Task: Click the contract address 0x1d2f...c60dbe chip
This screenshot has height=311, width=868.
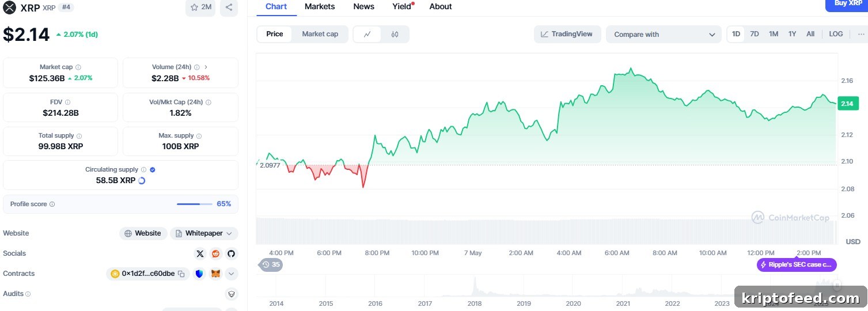Action: [148, 274]
